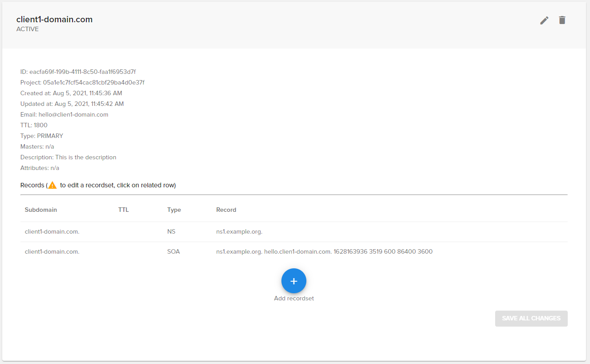
Task: Click the orange warning triangle icon
Action: pyautogui.click(x=53, y=185)
